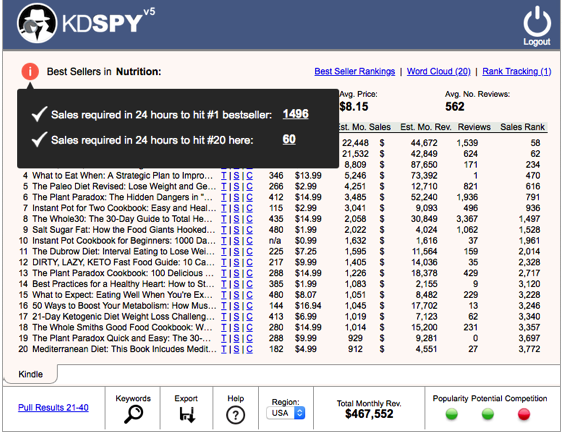This screenshot has height=434, width=562.
Task: Click S link for 21-Day Ketogenic Diet row
Action: pyautogui.click(x=236, y=316)
